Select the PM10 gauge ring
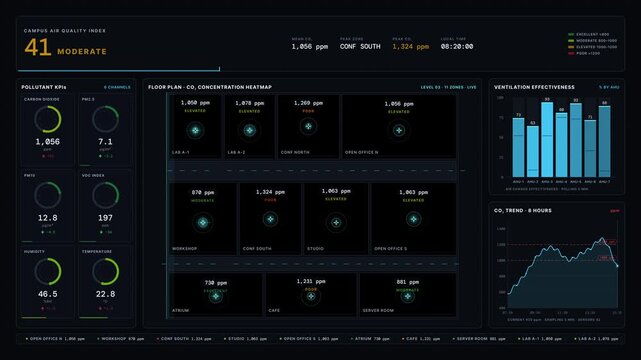This screenshot has width=641, height=360. pos(48,195)
